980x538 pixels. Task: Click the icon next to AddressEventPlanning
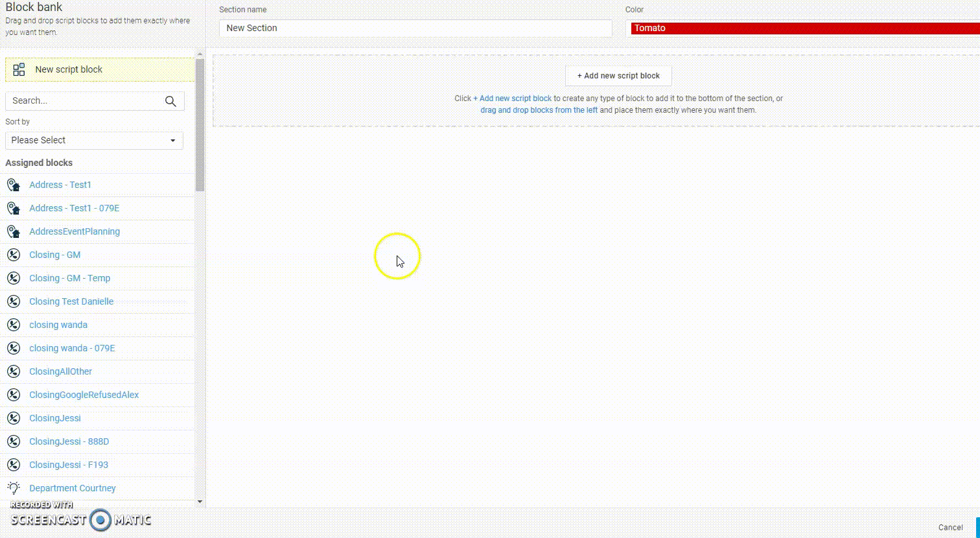point(13,232)
